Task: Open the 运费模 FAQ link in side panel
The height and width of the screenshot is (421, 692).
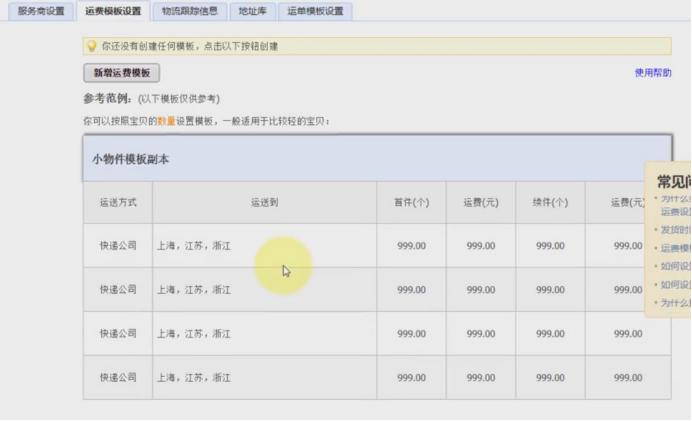Action: coord(675,248)
